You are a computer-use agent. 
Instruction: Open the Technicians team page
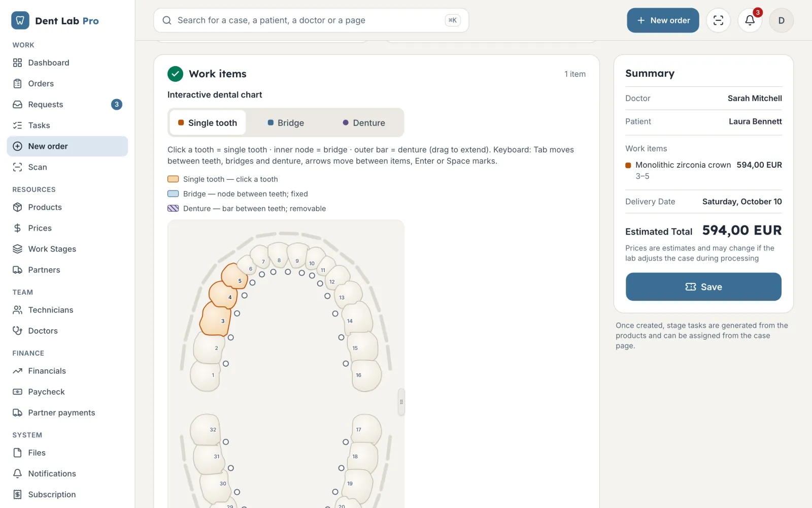tap(67, 310)
